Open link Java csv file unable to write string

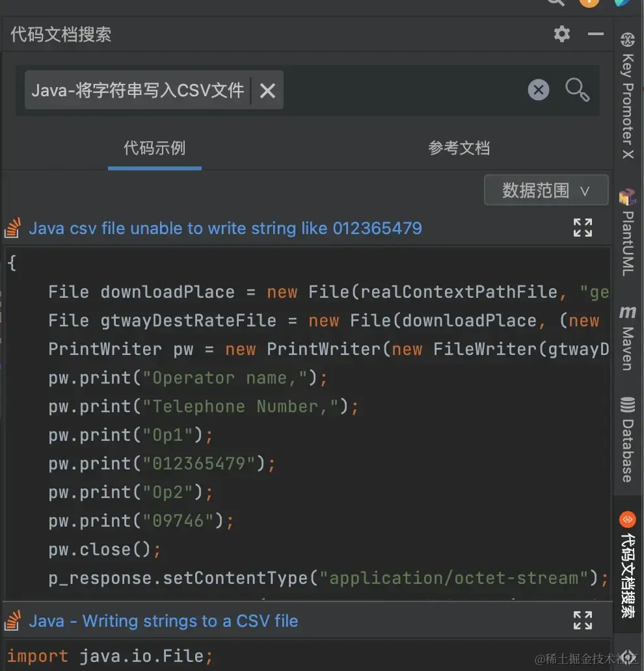click(x=225, y=228)
